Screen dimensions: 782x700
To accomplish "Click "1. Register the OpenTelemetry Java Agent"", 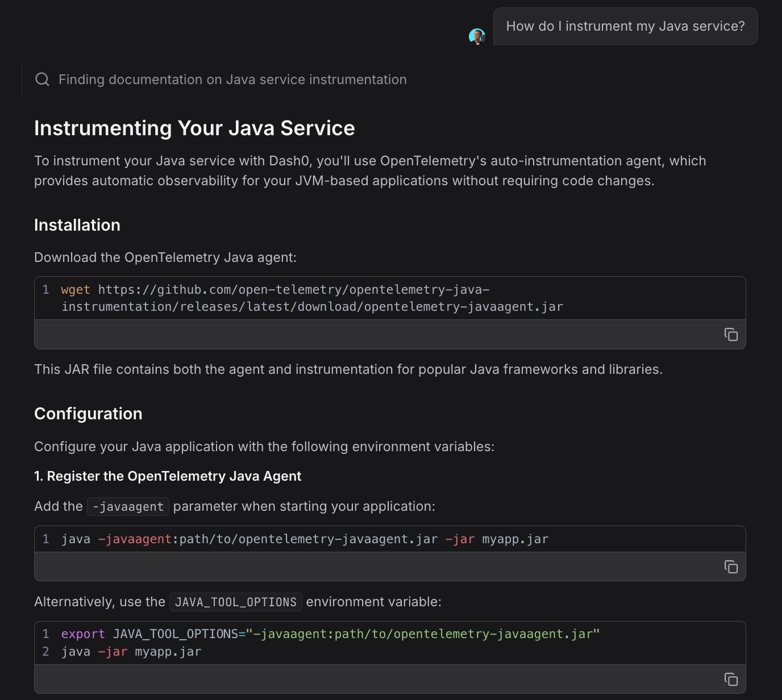I will click(x=168, y=476).
